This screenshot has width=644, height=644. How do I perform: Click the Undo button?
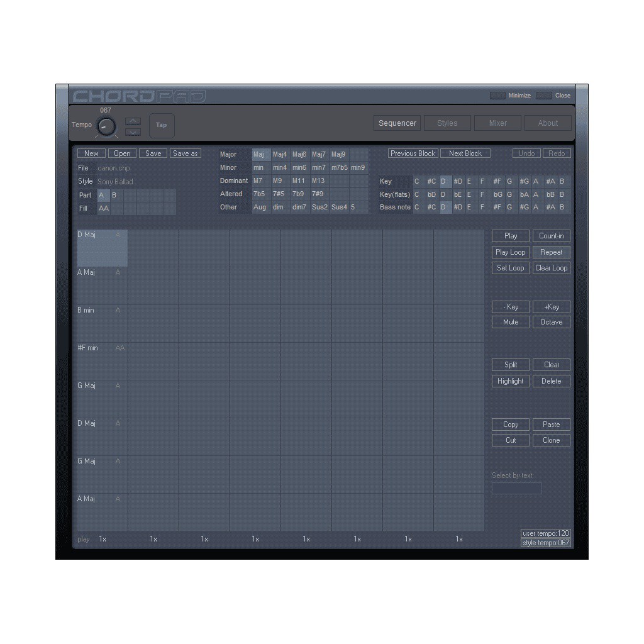point(526,153)
